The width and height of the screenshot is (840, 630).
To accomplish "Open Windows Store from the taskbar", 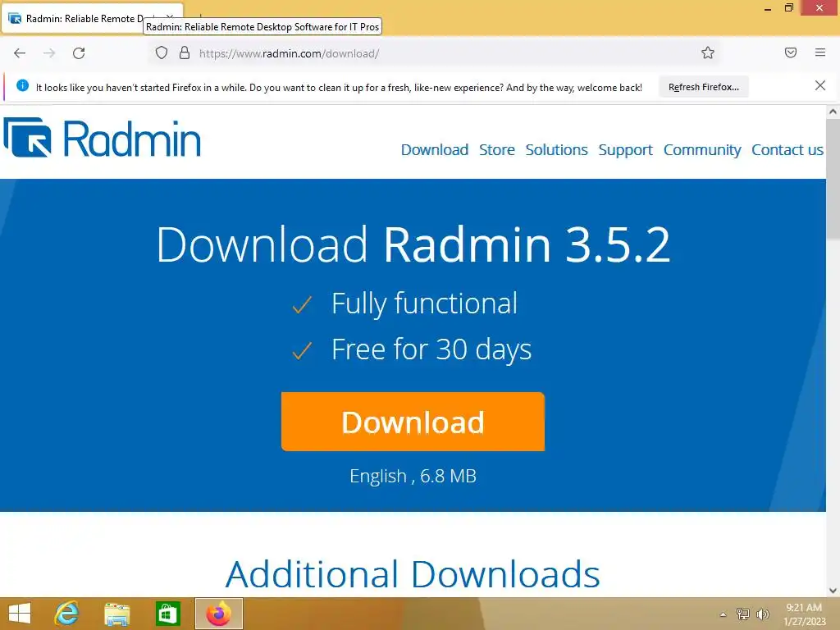I will click(167, 614).
